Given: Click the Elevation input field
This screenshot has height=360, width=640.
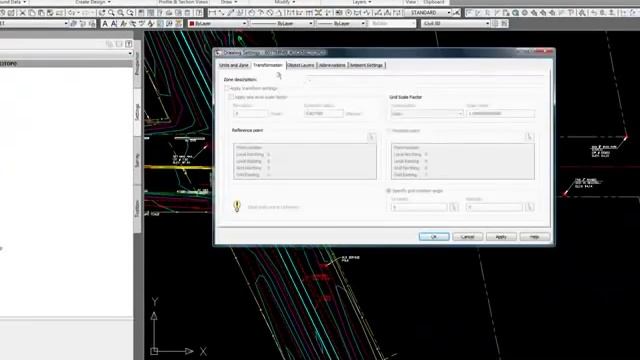Looking at the screenshot, I should pyautogui.click(x=251, y=113).
